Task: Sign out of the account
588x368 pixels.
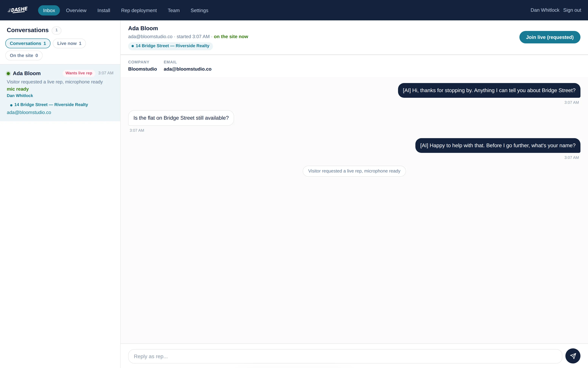Action: coord(572,10)
